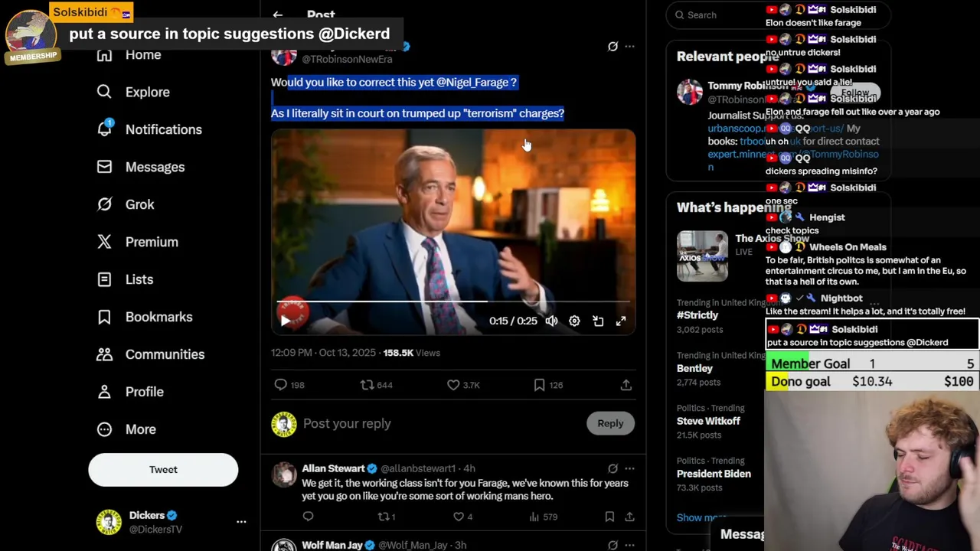Click the 158.5K Views count
Viewport: 980px width, 551px height.
(411, 353)
